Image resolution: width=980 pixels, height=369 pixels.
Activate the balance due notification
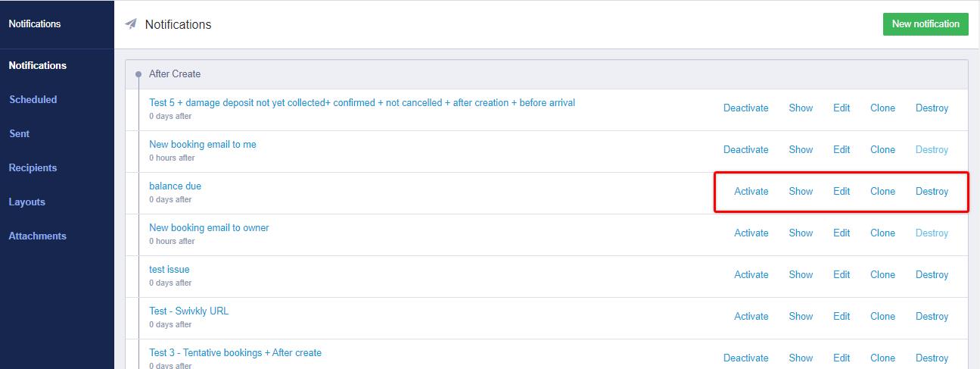click(x=751, y=192)
